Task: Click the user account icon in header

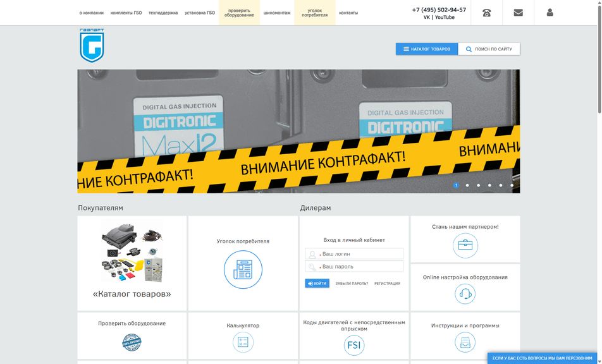Action: point(550,13)
